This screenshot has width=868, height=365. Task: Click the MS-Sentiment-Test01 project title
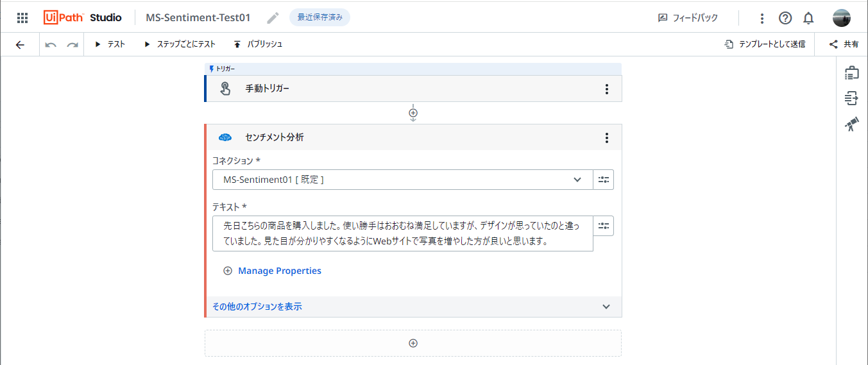tap(198, 17)
